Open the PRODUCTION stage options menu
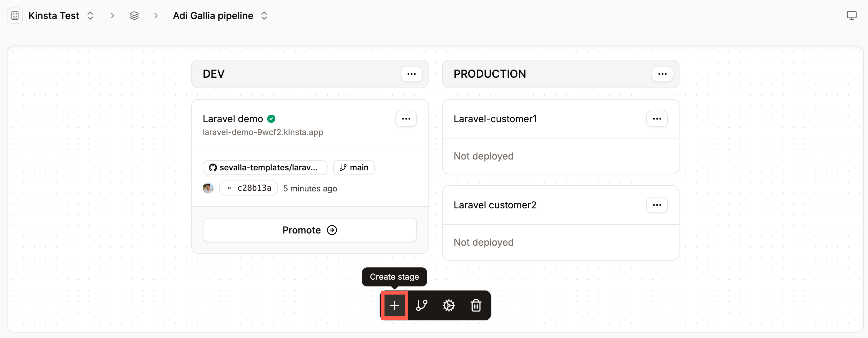Screen dimensions: 868x338 coord(663,74)
